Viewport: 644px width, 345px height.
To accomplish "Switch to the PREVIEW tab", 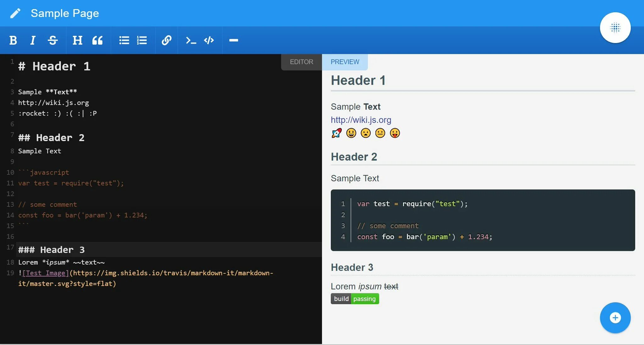I will (345, 62).
